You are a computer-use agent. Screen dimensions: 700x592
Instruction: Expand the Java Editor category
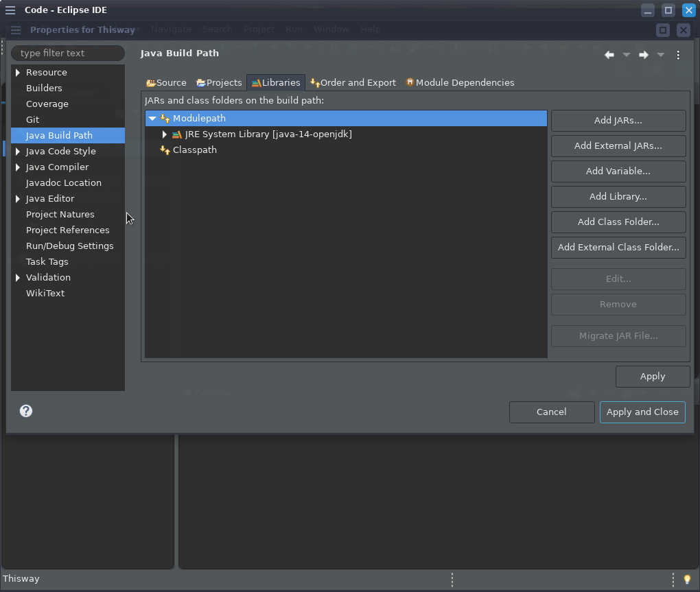click(18, 198)
